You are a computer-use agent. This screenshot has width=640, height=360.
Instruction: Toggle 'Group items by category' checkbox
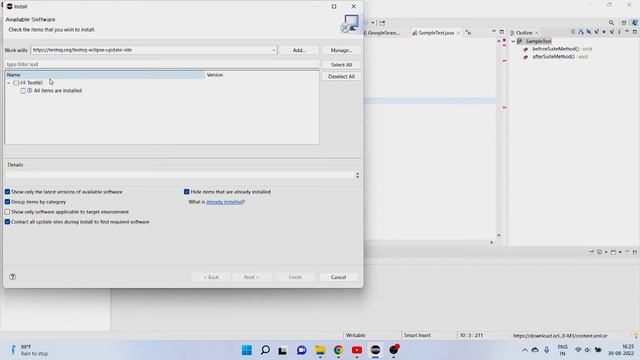coord(7,202)
